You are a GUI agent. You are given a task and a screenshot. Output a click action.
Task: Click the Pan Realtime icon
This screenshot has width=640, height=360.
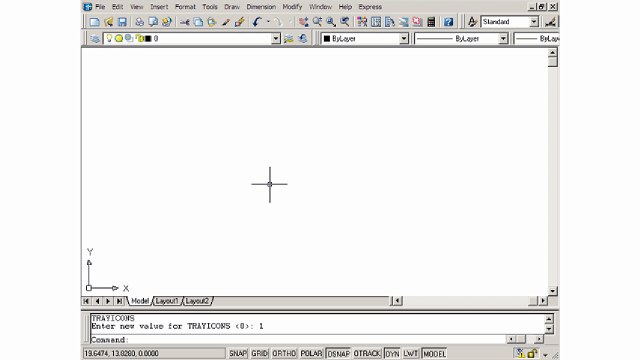(303, 22)
